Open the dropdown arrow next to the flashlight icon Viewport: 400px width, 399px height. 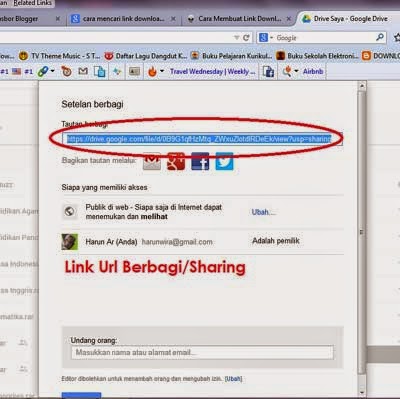296,71
